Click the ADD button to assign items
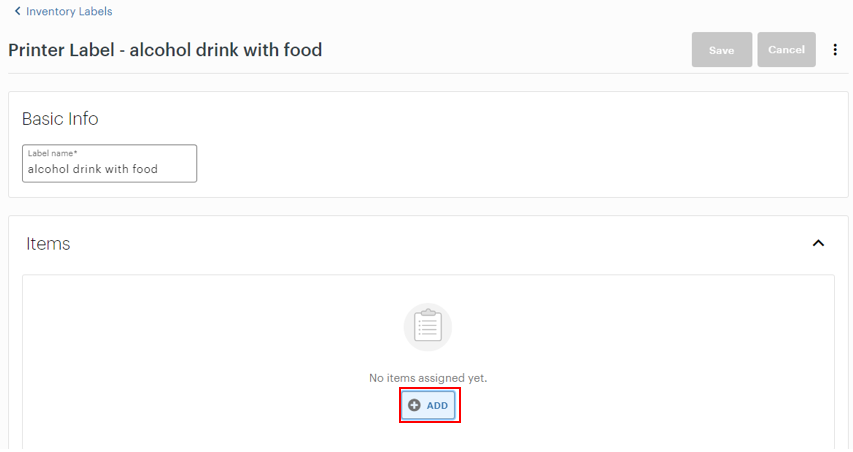The image size is (853, 452). coord(430,405)
